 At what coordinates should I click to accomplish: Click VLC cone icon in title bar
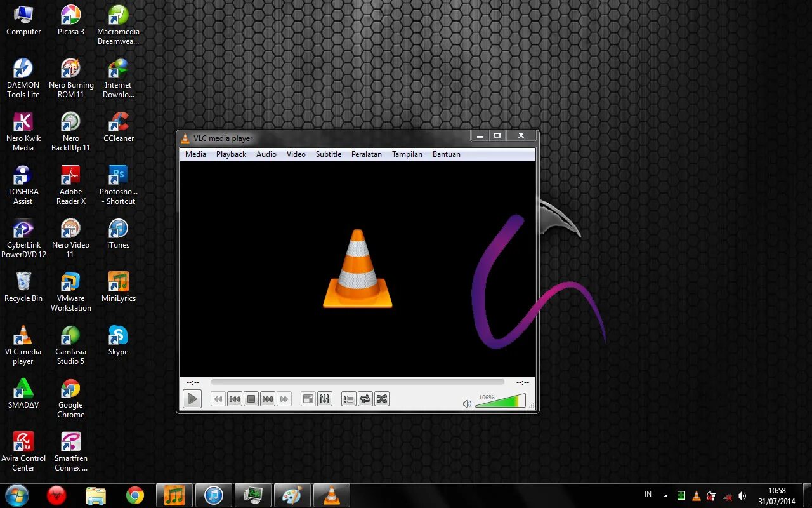click(186, 138)
